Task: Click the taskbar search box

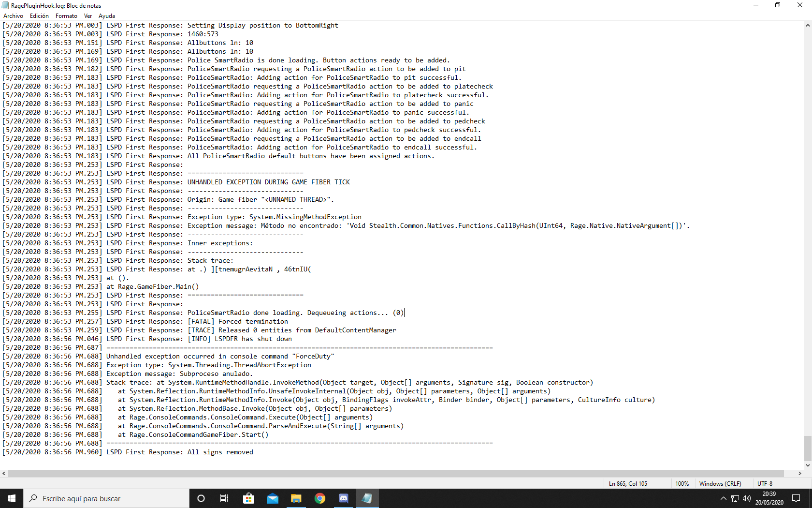Action: tap(106, 498)
